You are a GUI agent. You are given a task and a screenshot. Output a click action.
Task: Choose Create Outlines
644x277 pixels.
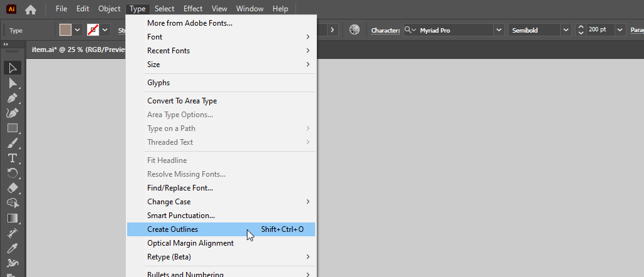(221, 229)
